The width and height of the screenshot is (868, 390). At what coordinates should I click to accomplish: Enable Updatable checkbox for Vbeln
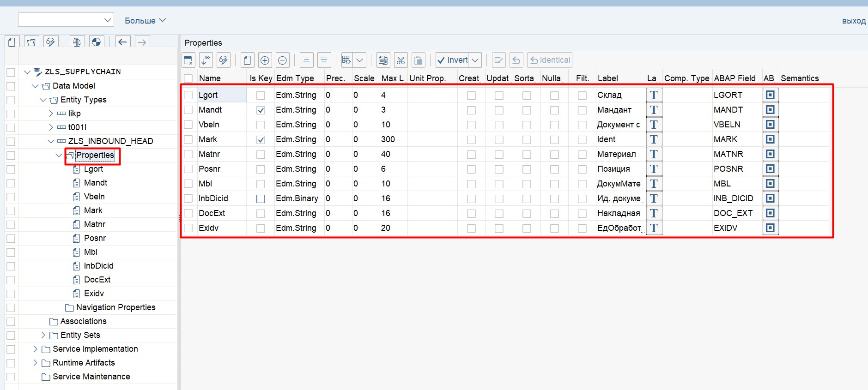click(499, 125)
